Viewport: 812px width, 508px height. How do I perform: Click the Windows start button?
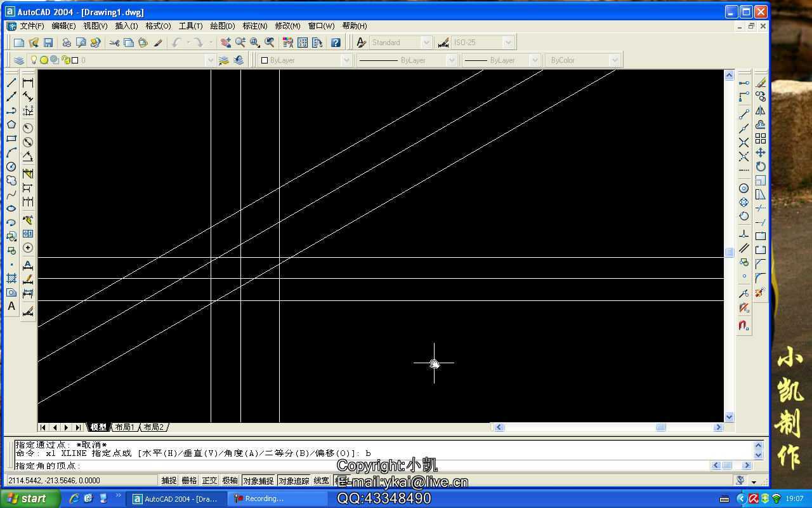coord(30,498)
